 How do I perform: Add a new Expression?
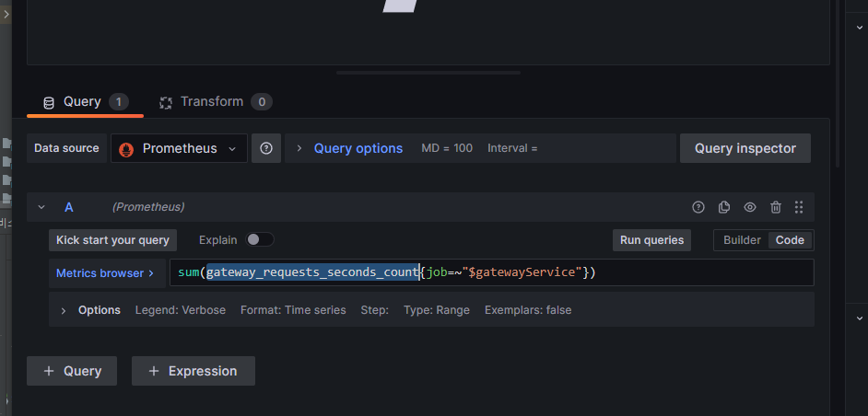194,371
